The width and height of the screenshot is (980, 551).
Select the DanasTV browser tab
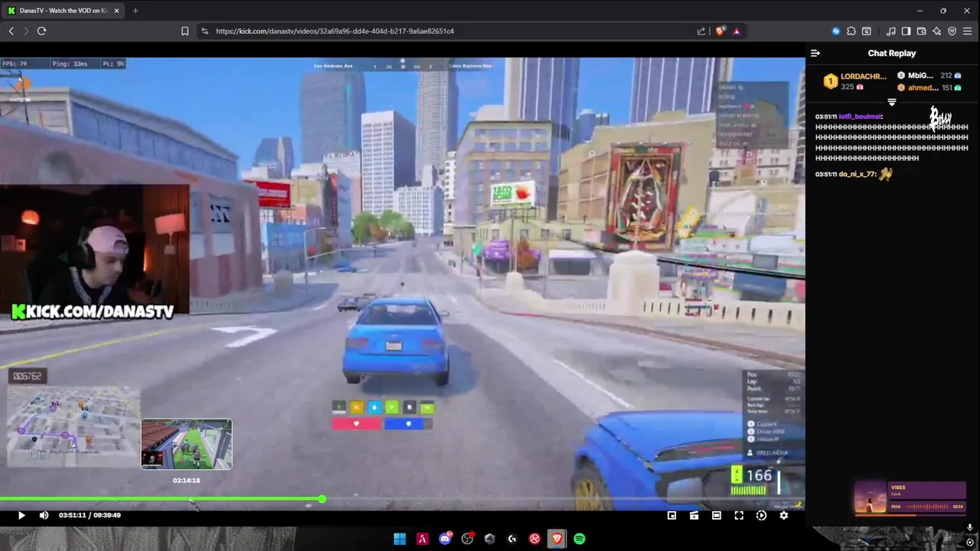[x=63, y=11]
